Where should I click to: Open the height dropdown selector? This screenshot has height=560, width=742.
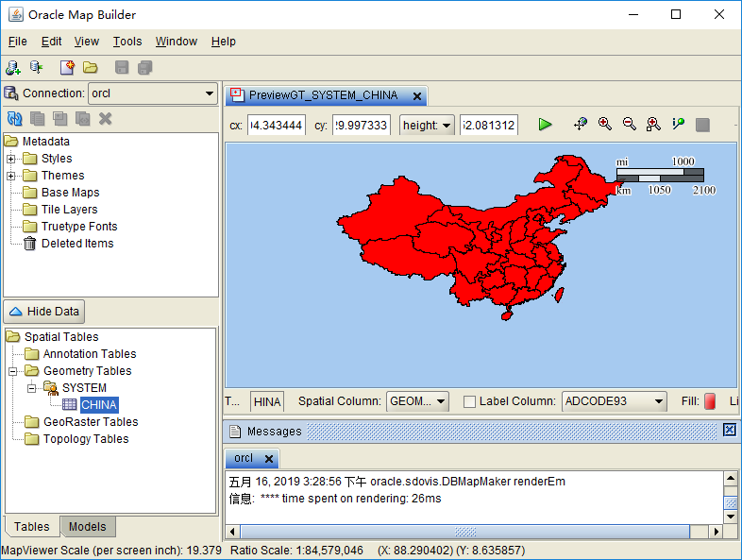click(x=427, y=126)
